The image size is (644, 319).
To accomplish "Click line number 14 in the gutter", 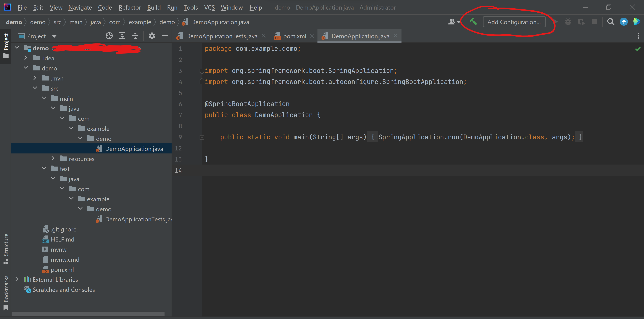I will (x=178, y=171).
